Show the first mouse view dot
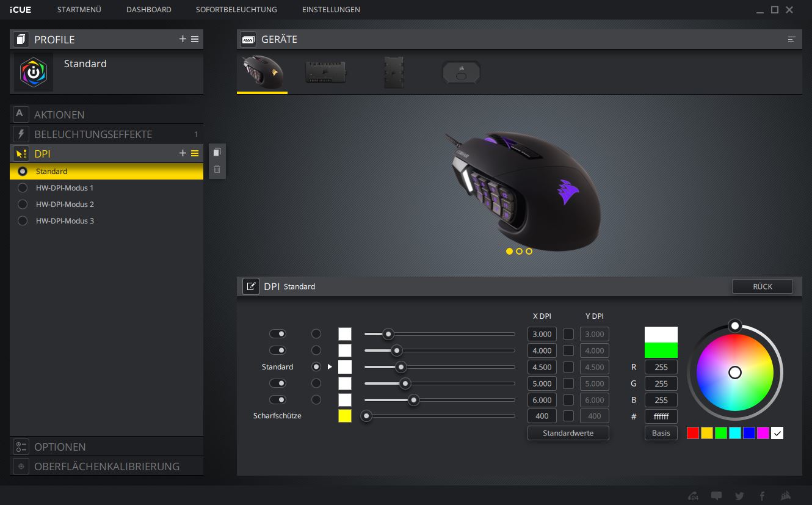This screenshot has height=505, width=812. click(x=509, y=251)
